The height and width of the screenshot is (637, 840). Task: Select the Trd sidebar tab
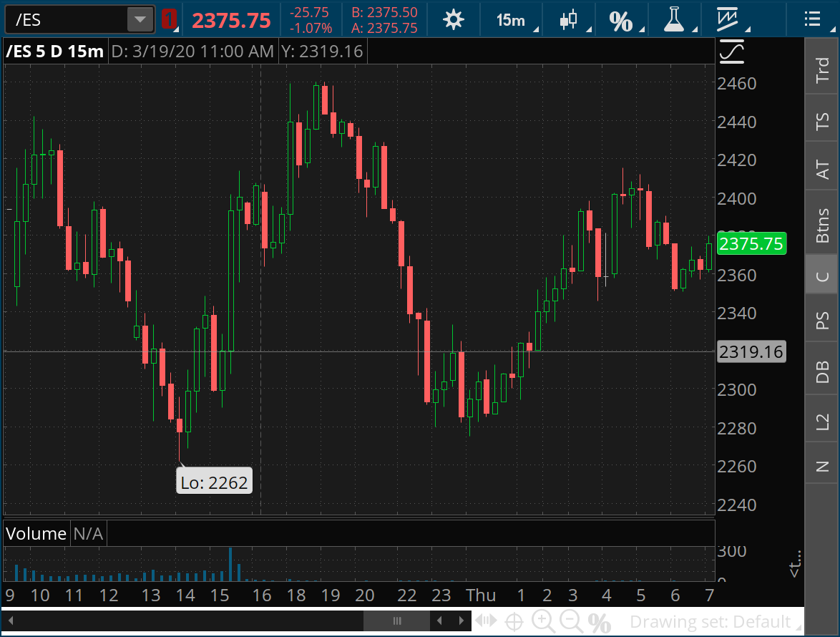click(x=822, y=70)
